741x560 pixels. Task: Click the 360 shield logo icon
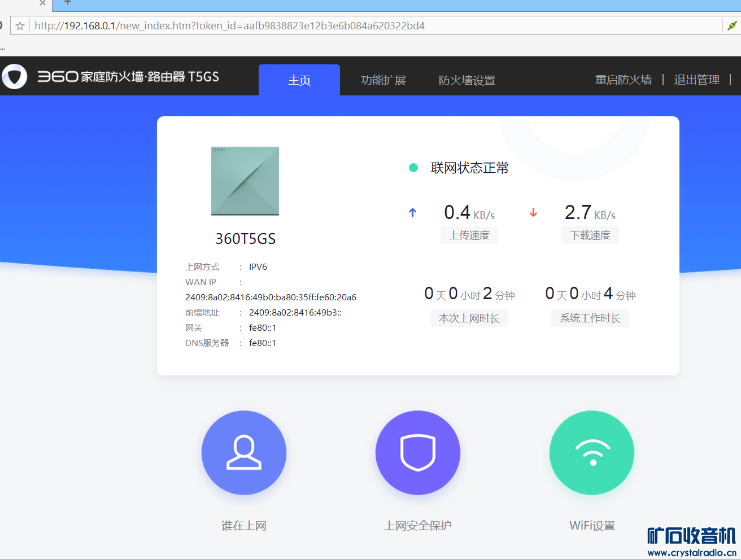click(14, 76)
